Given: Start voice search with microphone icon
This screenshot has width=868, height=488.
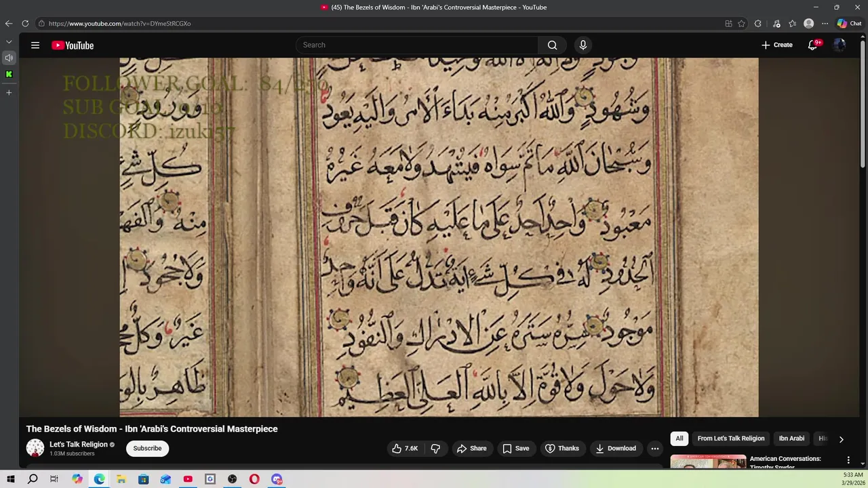Looking at the screenshot, I should click(583, 45).
